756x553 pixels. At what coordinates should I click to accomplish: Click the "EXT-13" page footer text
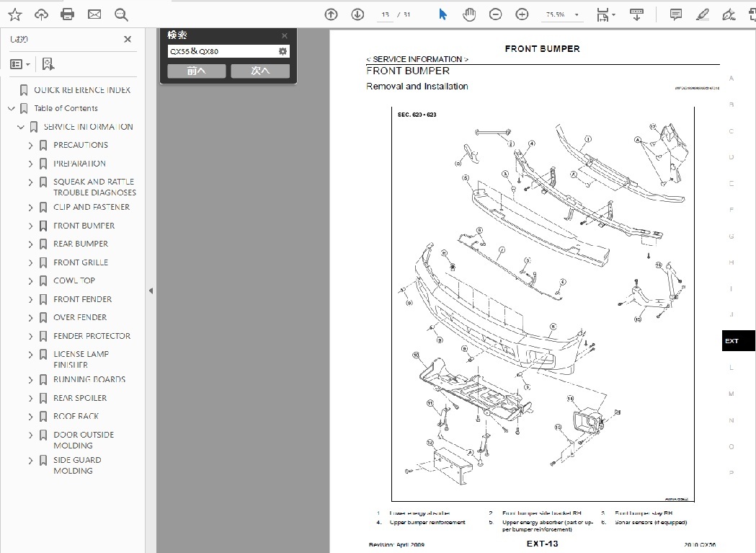543,544
